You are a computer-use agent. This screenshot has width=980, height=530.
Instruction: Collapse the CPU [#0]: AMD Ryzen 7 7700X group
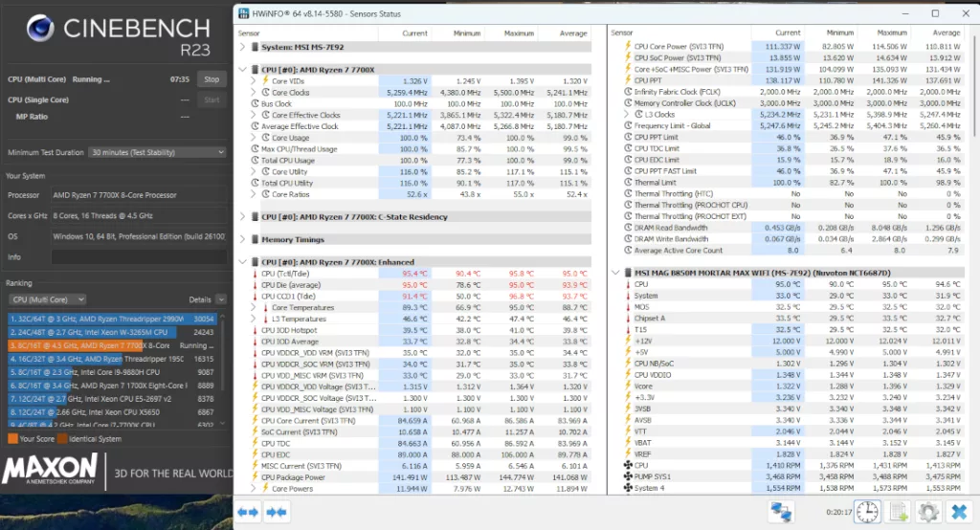click(242, 70)
